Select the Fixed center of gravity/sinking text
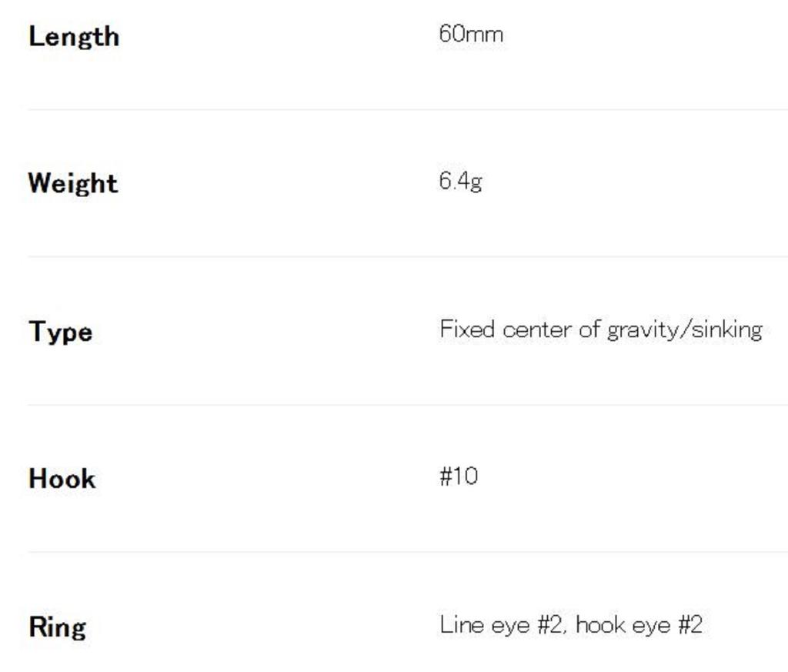 tap(600, 329)
